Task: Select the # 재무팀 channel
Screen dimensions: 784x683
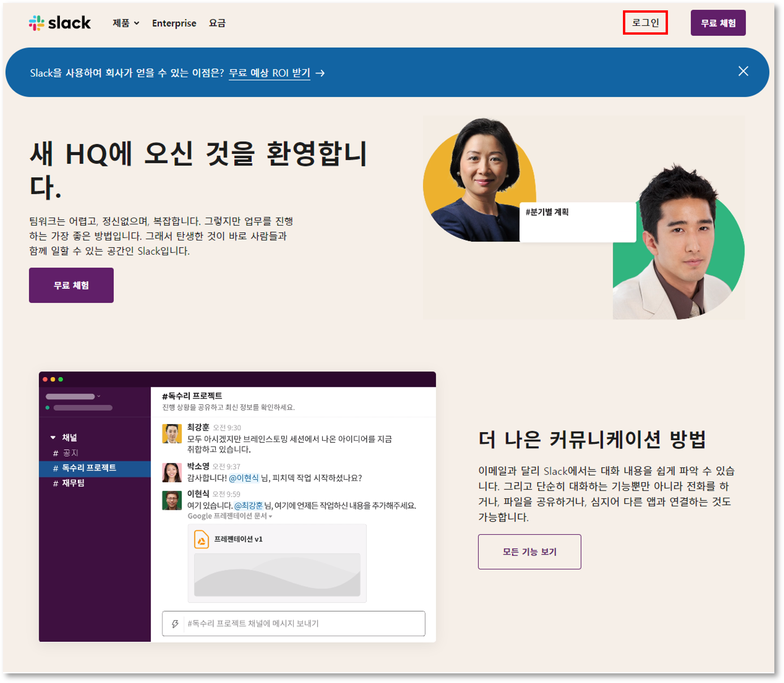Action: 73,483
